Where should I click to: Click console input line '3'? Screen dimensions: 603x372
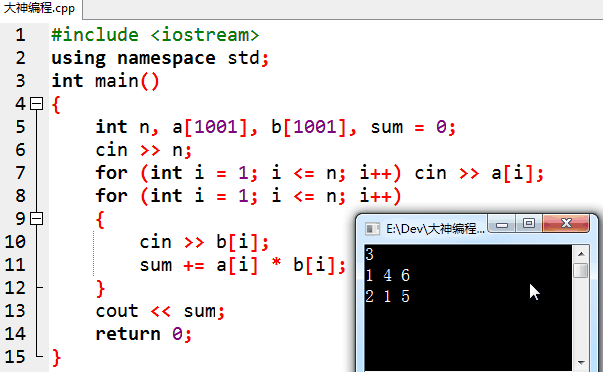click(370, 254)
